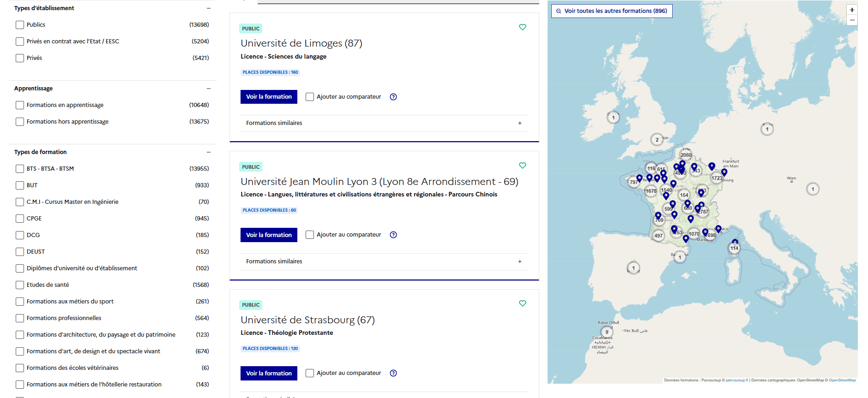The height and width of the screenshot is (398, 868).
Task: Click the 2060 cluster marker on map
Action: point(686,155)
